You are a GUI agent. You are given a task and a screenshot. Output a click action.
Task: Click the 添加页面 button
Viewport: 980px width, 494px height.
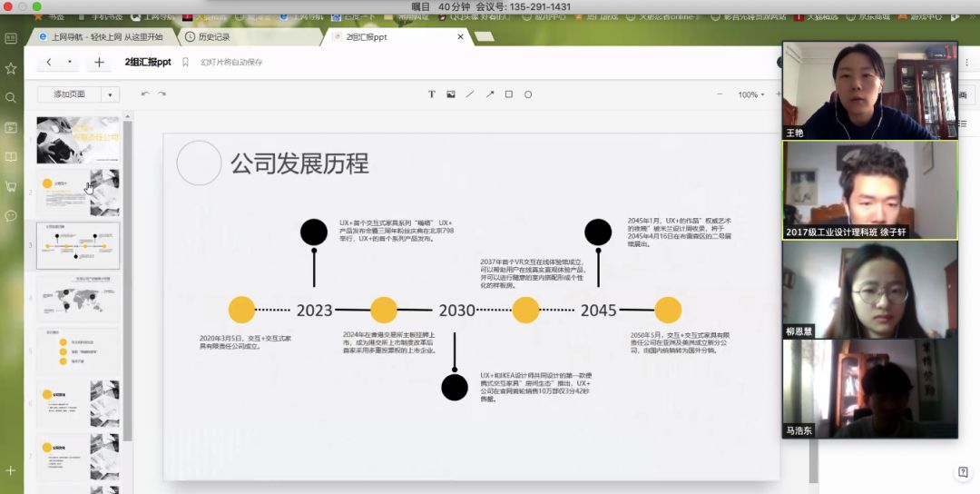point(69,94)
